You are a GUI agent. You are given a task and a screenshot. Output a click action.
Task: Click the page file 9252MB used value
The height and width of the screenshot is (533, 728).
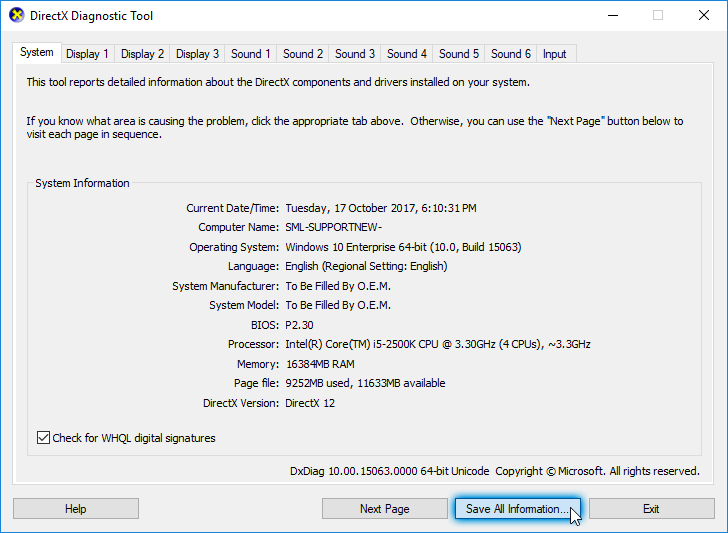[365, 384]
